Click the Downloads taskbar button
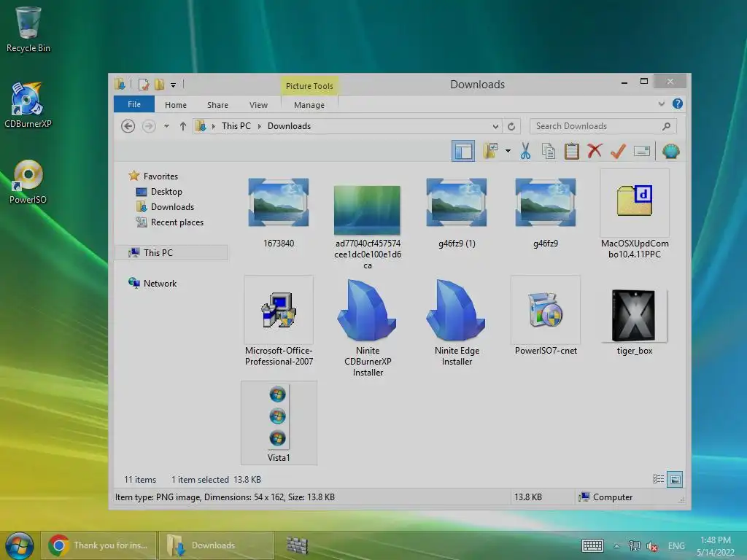747x560 pixels. [x=216, y=545]
